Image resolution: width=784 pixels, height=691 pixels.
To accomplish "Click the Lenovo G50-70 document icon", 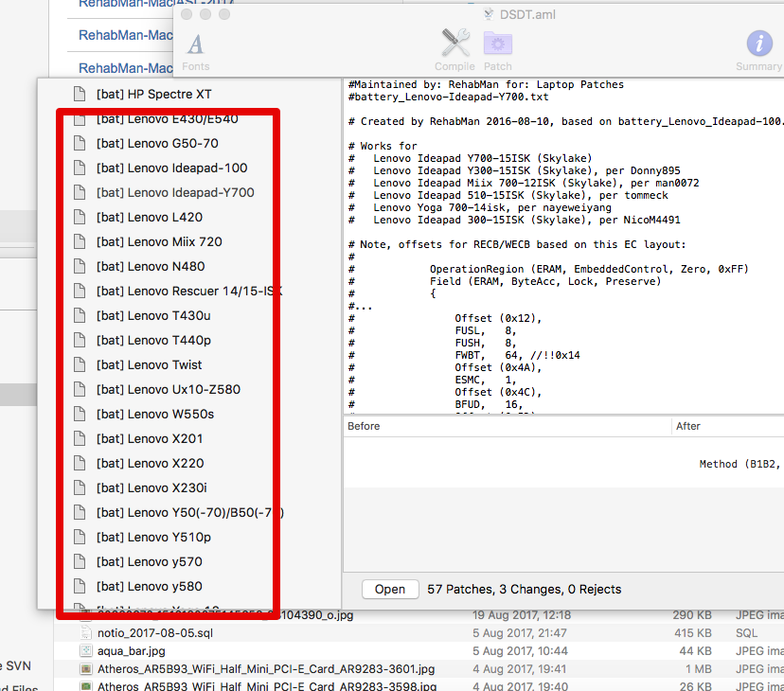I will [79, 144].
